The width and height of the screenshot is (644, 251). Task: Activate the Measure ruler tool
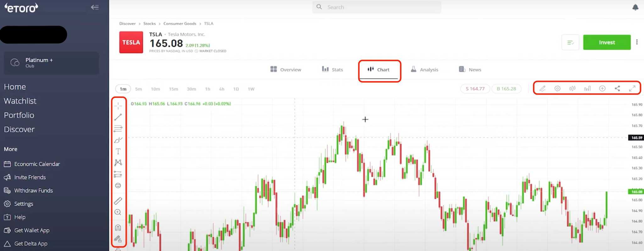click(x=118, y=201)
